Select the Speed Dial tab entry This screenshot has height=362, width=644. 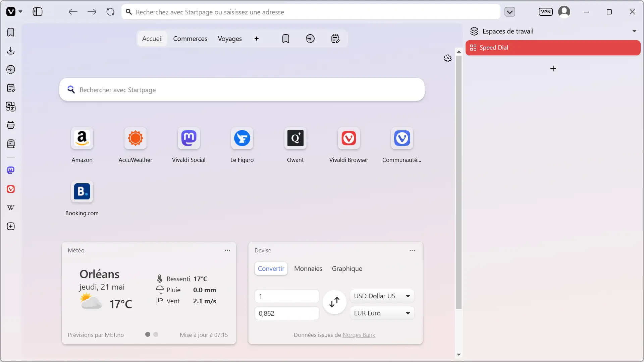tap(553, 48)
